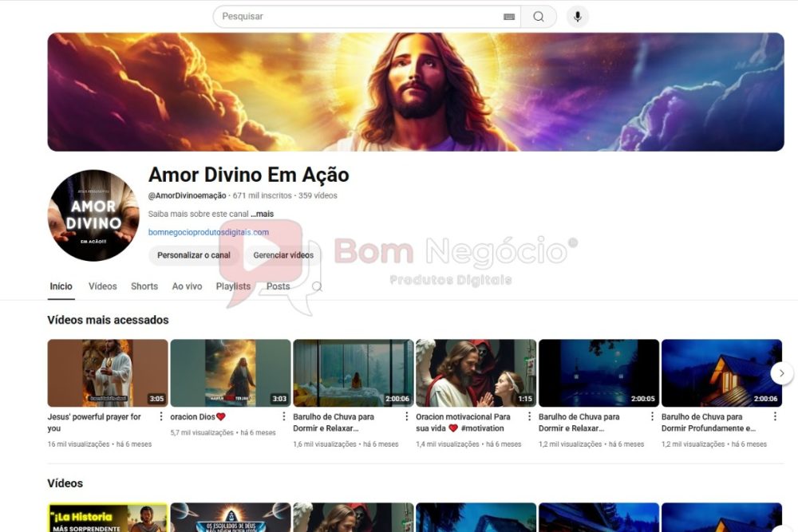Click Personalizar o canal button

click(194, 255)
